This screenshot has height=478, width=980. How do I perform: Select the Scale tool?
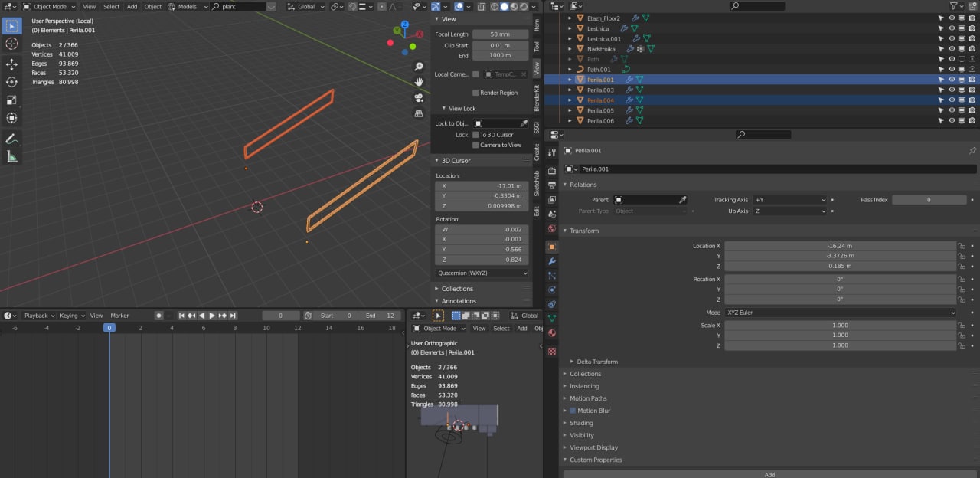coord(11,100)
